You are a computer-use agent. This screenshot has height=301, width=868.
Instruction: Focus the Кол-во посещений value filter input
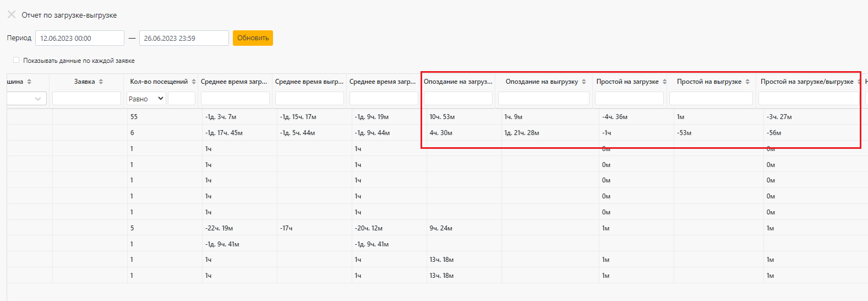181,99
